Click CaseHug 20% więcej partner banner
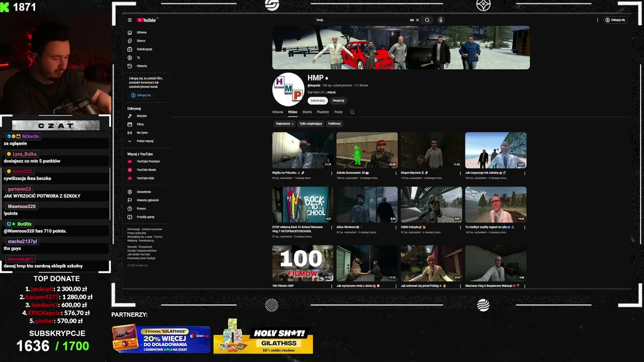 click(161, 338)
